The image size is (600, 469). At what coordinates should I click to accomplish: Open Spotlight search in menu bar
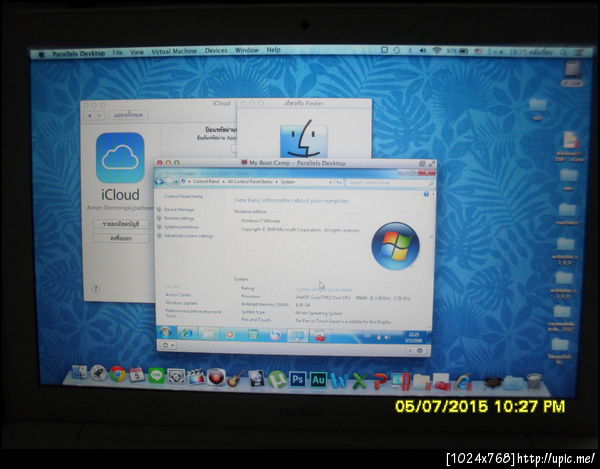click(564, 52)
